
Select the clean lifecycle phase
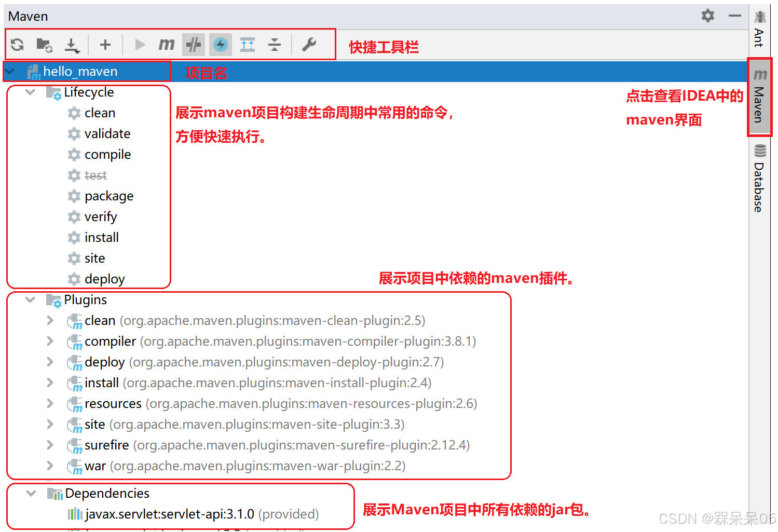point(100,113)
